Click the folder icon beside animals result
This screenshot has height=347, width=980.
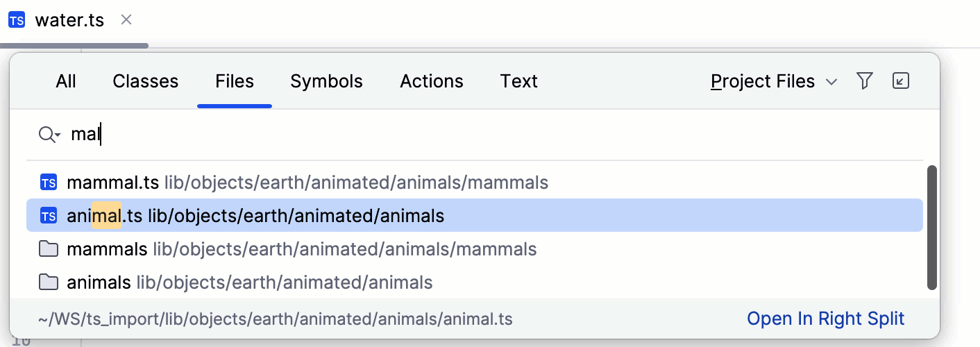pyautogui.click(x=48, y=282)
